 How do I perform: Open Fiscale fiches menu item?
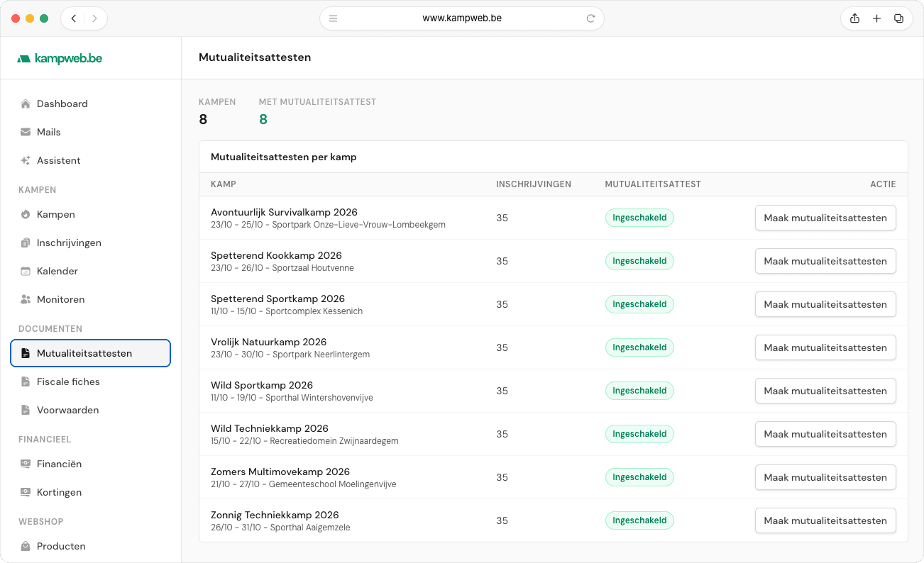(91, 381)
